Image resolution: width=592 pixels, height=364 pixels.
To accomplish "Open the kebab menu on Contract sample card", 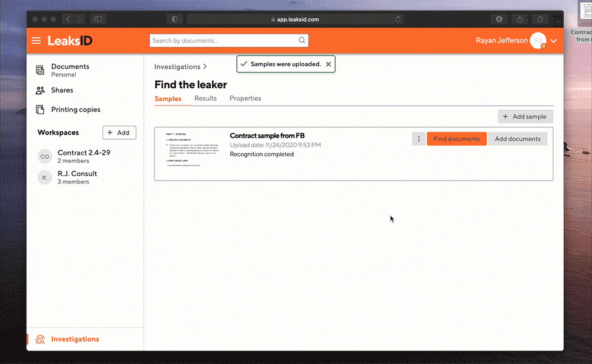I will point(419,138).
